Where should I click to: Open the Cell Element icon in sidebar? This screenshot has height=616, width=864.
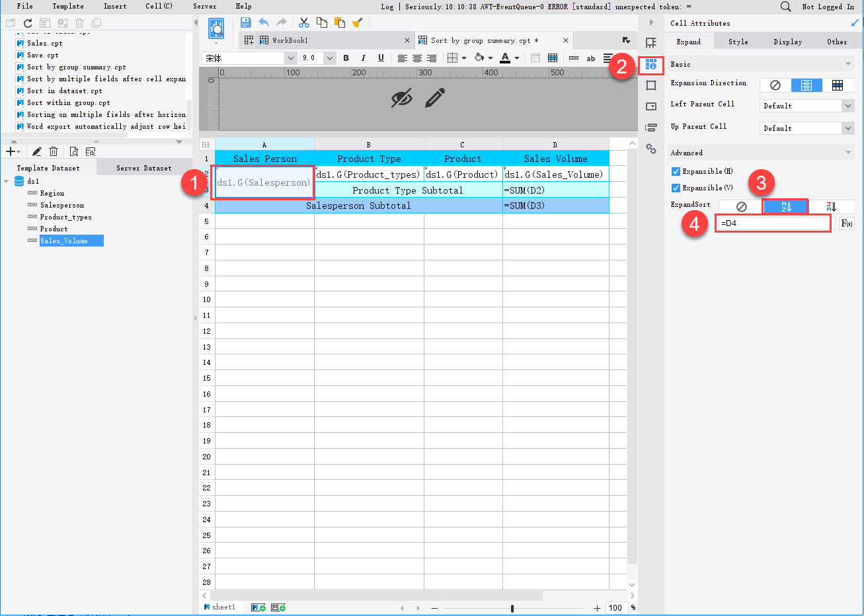[x=651, y=43]
